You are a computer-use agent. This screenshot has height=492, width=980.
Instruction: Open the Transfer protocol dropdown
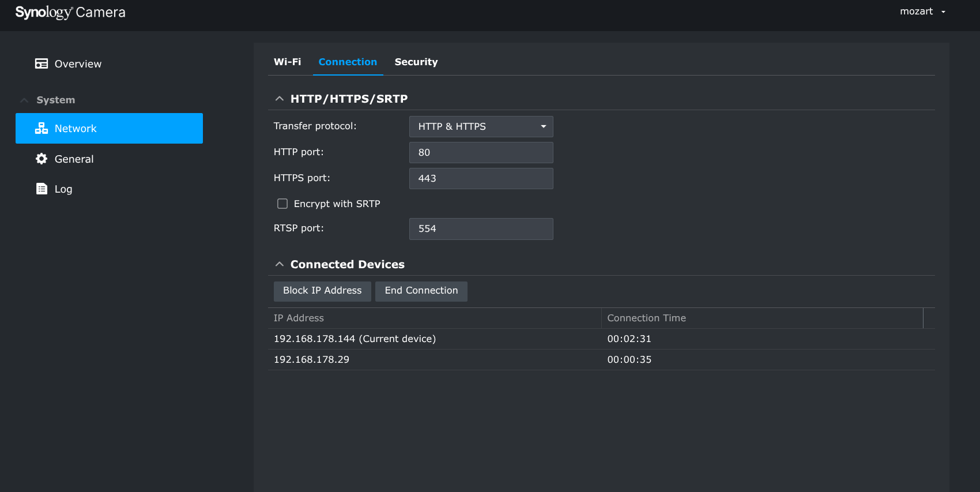point(481,126)
